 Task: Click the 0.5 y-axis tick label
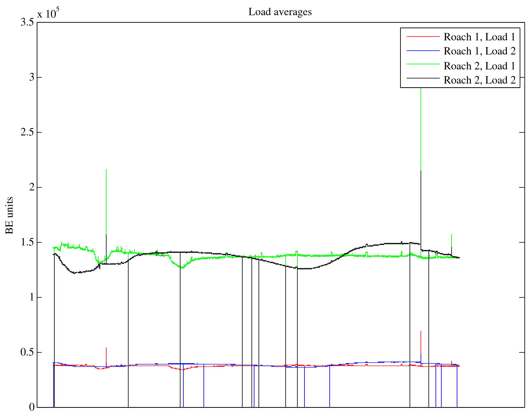point(27,353)
